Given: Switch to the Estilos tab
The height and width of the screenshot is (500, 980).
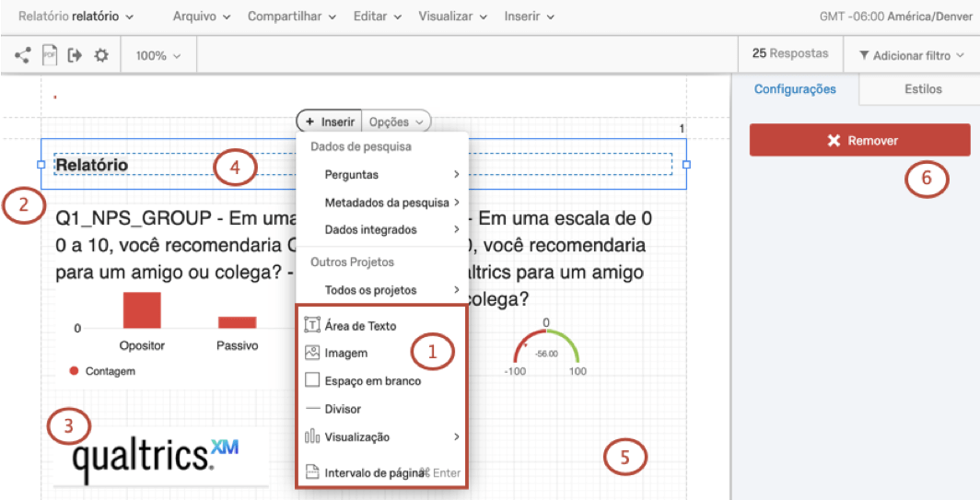Looking at the screenshot, I should pos(923,88).
